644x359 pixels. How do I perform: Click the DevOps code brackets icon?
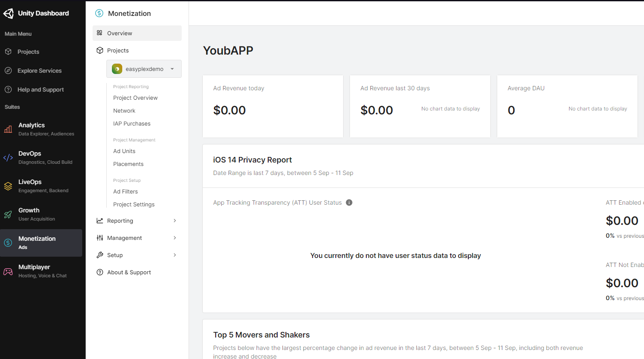(8, 157)
